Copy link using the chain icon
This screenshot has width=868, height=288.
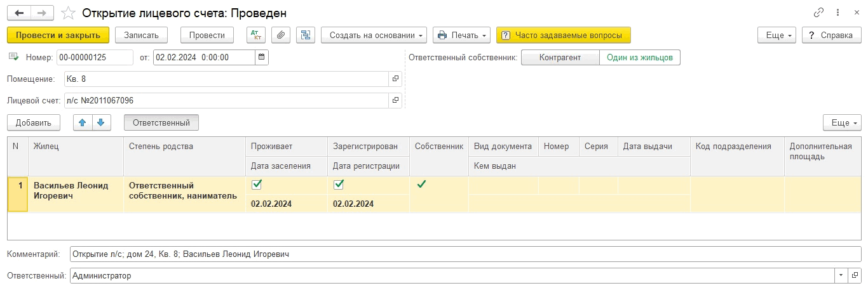click(818, 13)
